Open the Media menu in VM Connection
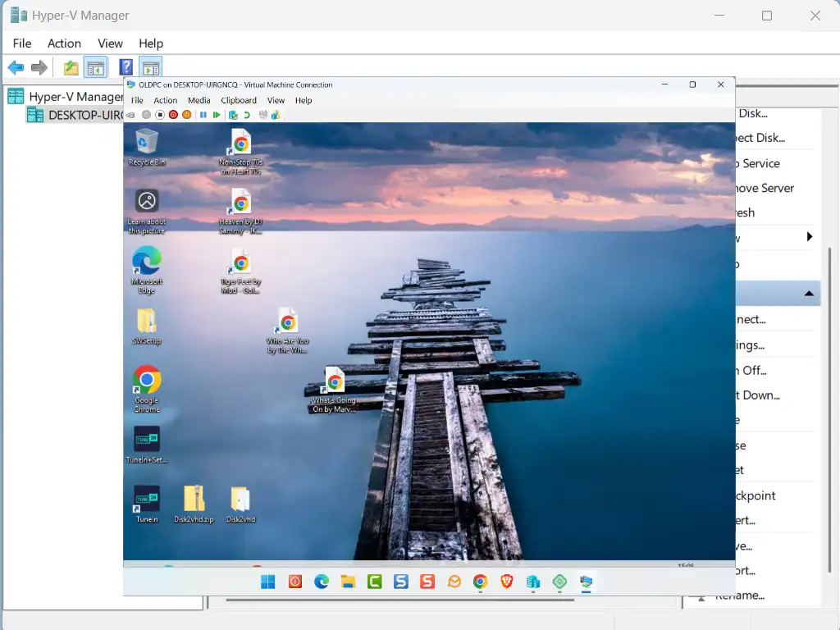Viewport: 840px width, 630px height. (x=199, y=100)
